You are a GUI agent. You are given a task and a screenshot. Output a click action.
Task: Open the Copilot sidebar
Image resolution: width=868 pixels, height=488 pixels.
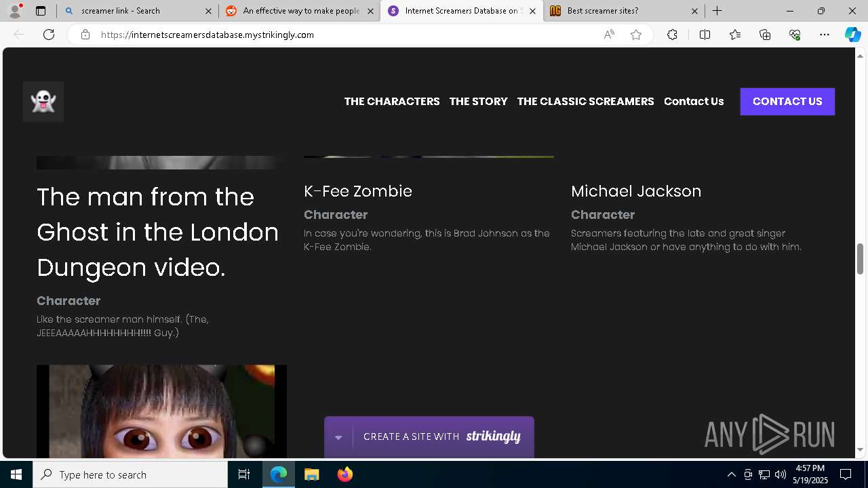pos(852,35)
